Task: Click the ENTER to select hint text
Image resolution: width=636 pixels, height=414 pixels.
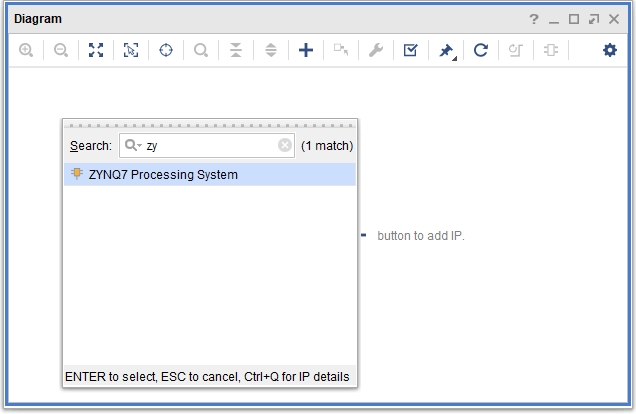Action: click(207, 377)
